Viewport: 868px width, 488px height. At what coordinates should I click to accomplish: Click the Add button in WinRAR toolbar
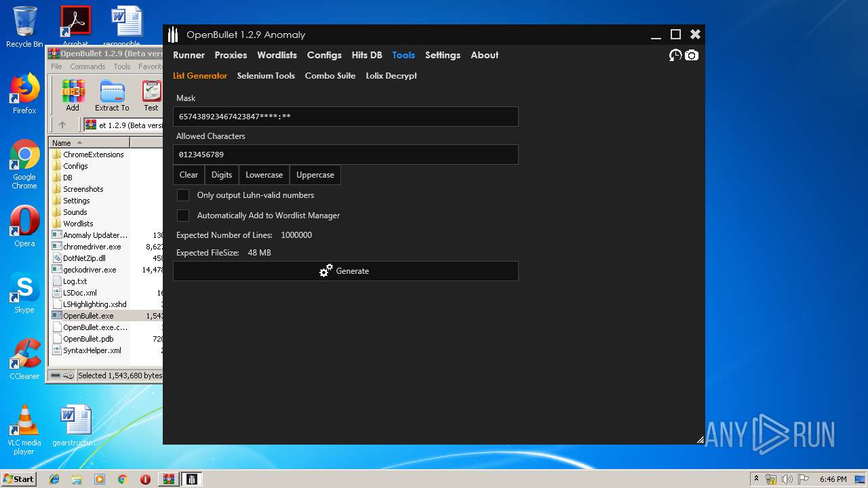click(x=73, y=95)
